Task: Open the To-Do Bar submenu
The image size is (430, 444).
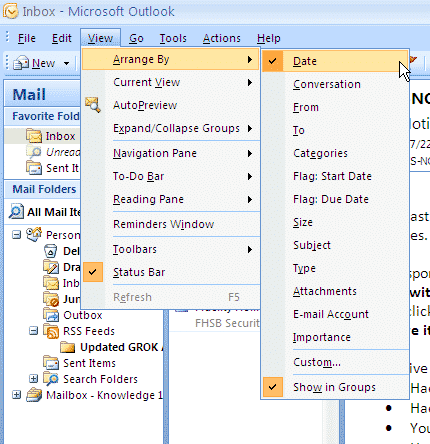Action: click(x=170, y=176)
